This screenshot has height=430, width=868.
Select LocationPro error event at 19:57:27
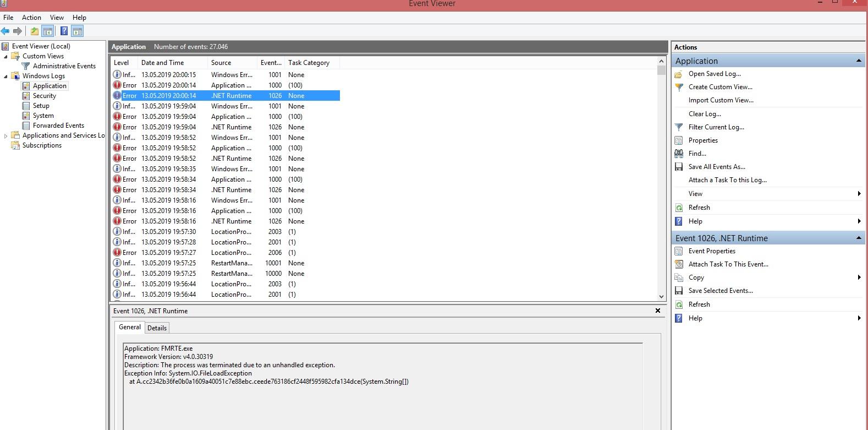[226, 253]
